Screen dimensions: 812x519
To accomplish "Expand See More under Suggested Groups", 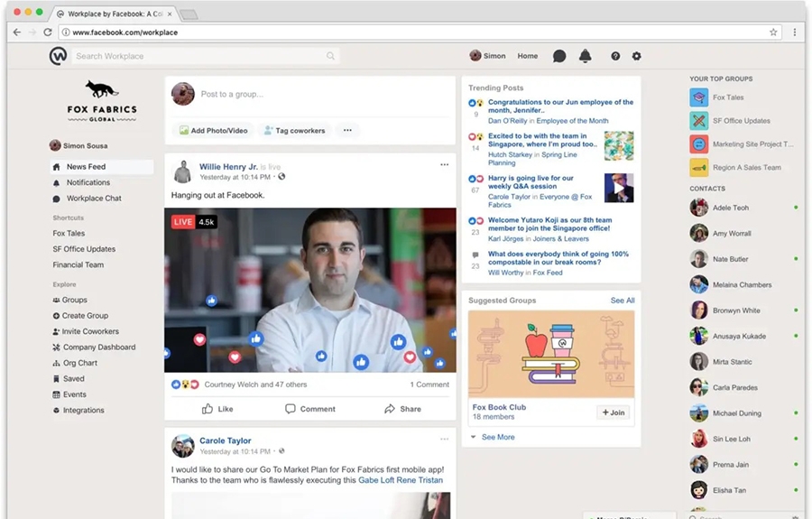I will point(497,437).
